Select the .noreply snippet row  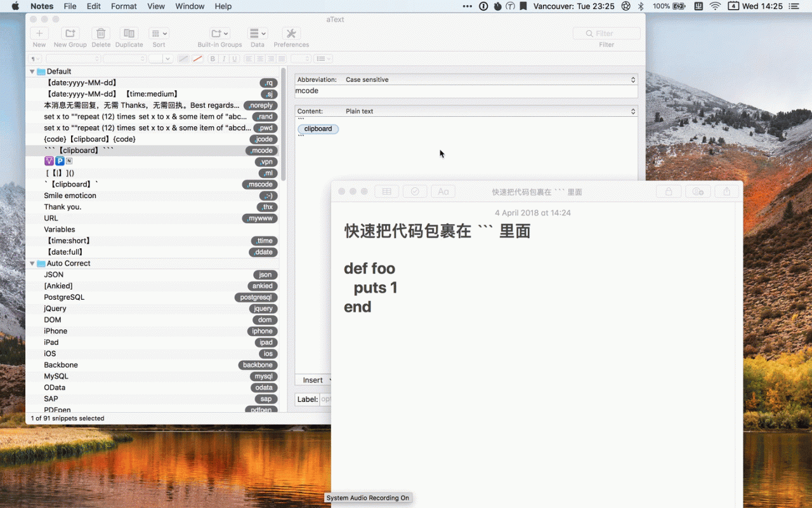[x=152, y=105]
